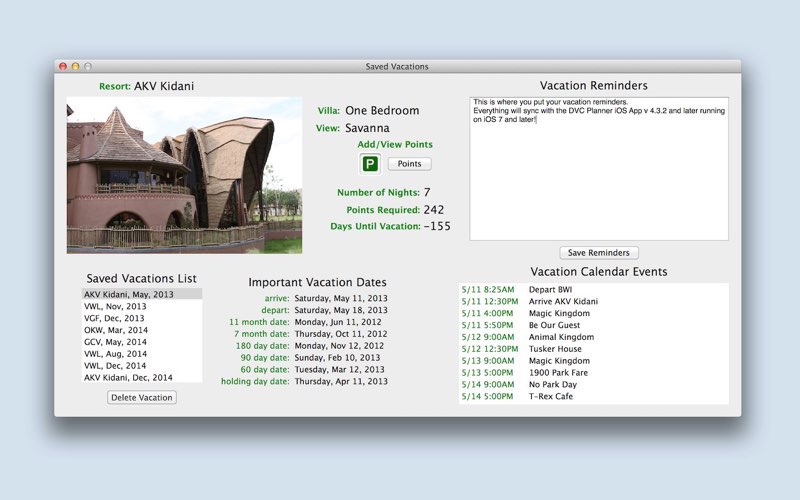Select VWL, Aug, 2014 vacation
The image size is (800, 500).
[142, 354]
